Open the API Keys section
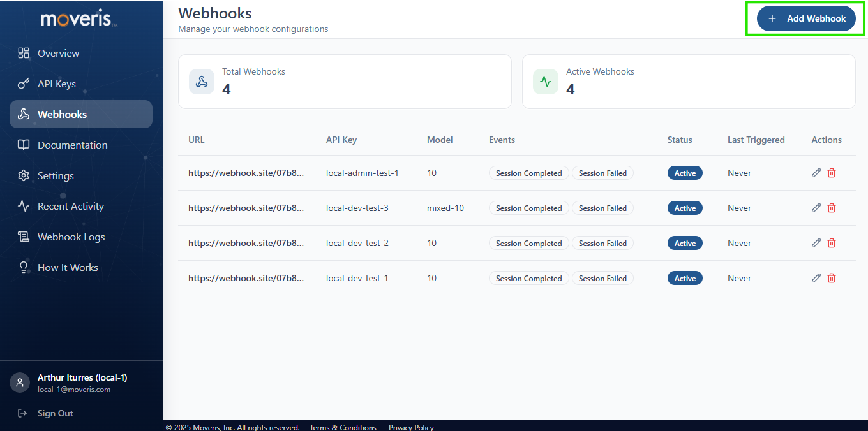Screen dimensions: 868x431 [x=23, y=84]
